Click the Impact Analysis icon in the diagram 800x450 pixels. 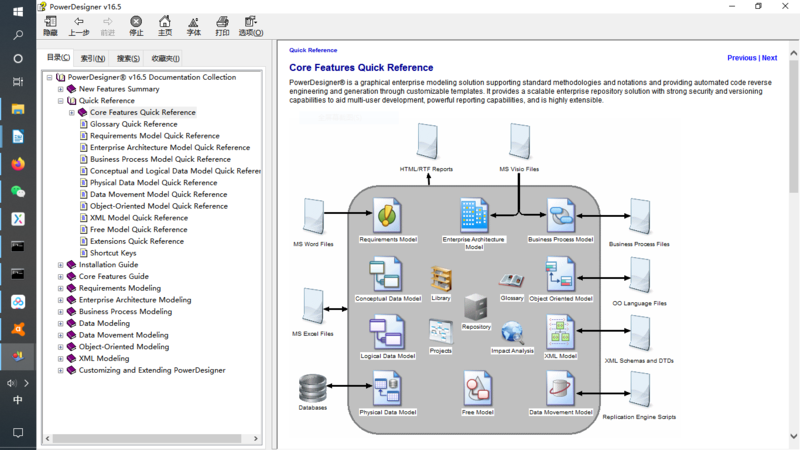click(x=512, y=334)
